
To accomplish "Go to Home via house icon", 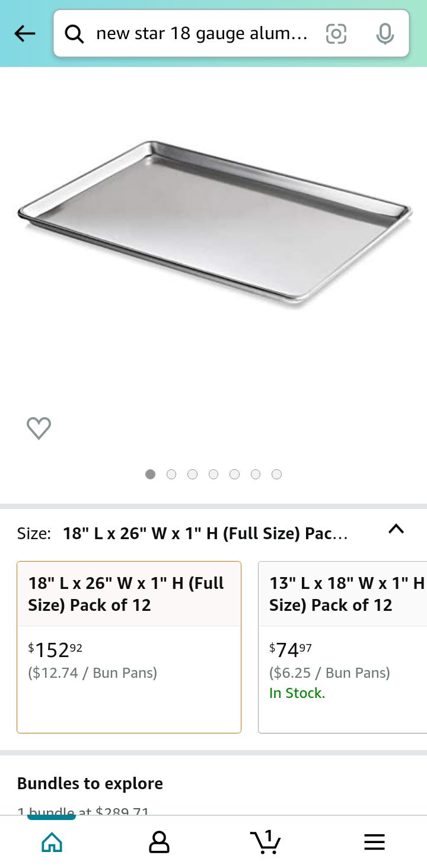I will [x=52, y=842].
